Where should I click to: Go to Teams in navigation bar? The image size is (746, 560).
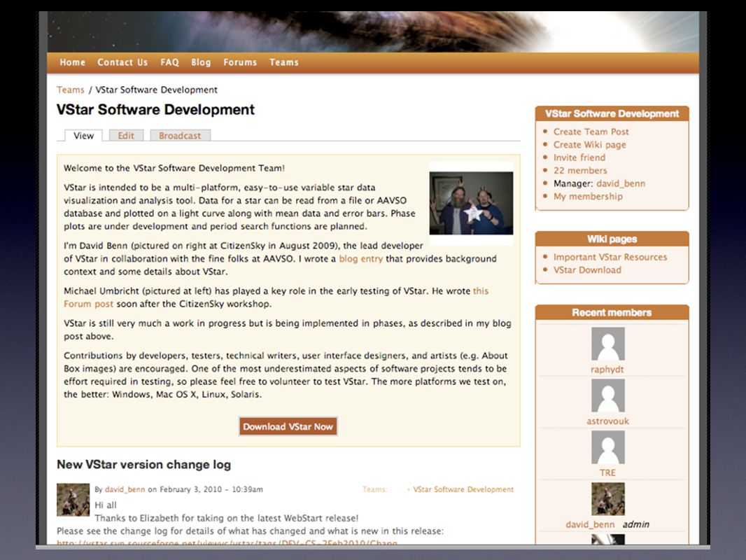coord(283,62)
